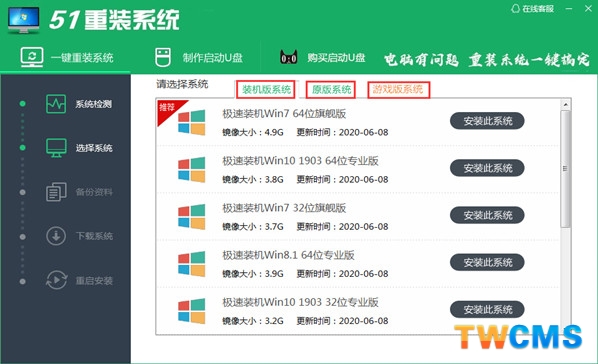Close the 51重装系统 window
Screen dimensions: 598x364
(x=588, y=8)
